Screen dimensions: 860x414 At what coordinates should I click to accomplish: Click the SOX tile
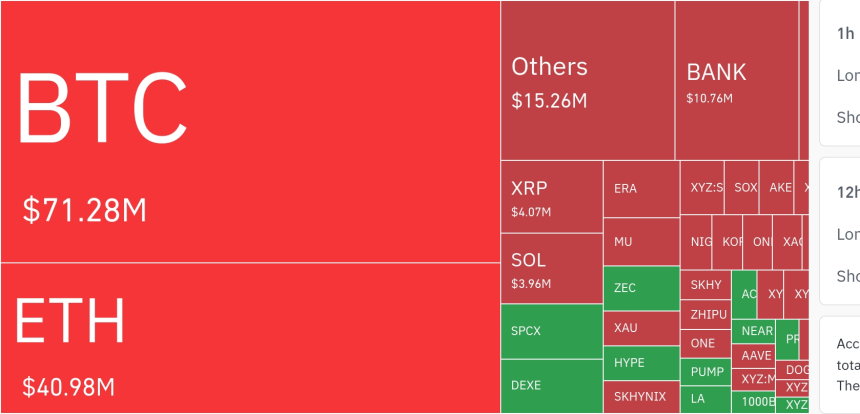(742, 188)
